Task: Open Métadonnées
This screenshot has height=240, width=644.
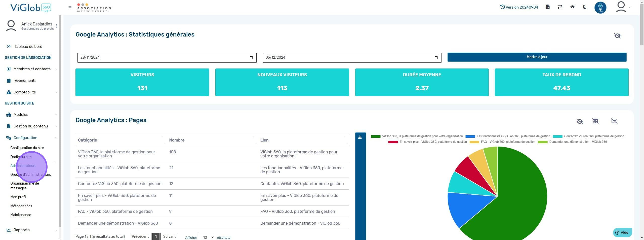Action: [21, 206]
